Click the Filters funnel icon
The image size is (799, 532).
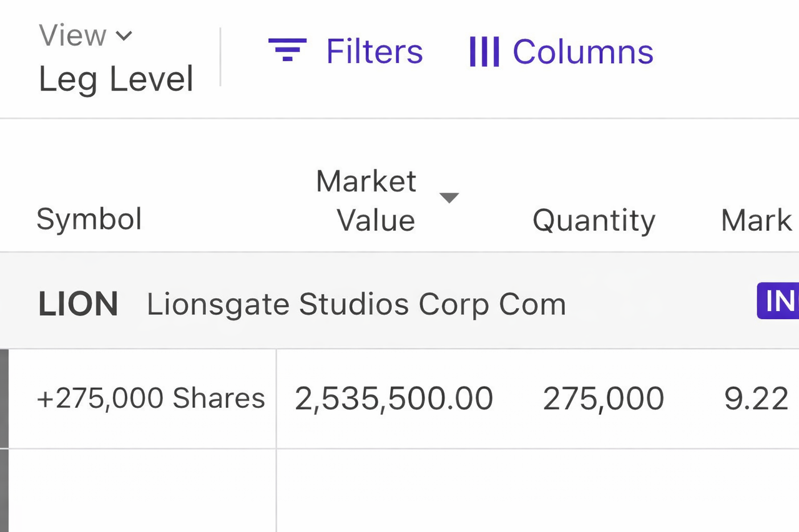(x=287, y=50)
